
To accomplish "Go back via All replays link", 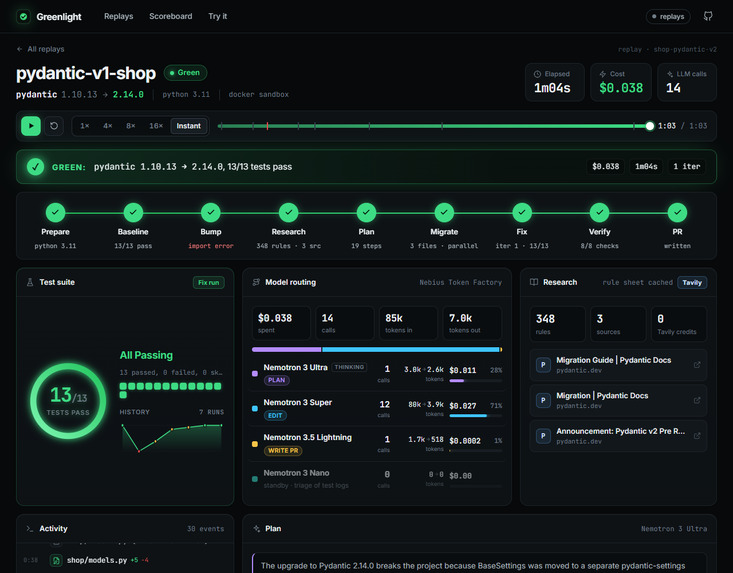I will click(41, 49).
